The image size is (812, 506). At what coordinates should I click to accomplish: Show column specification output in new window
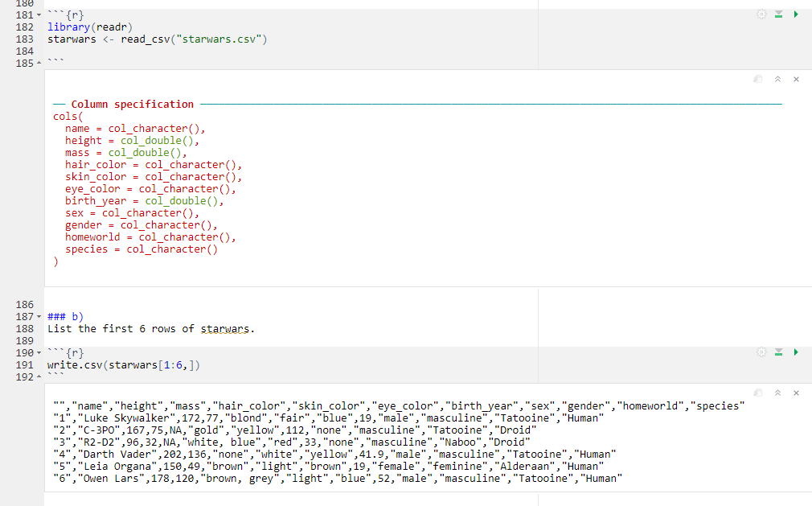pos(757,79)
